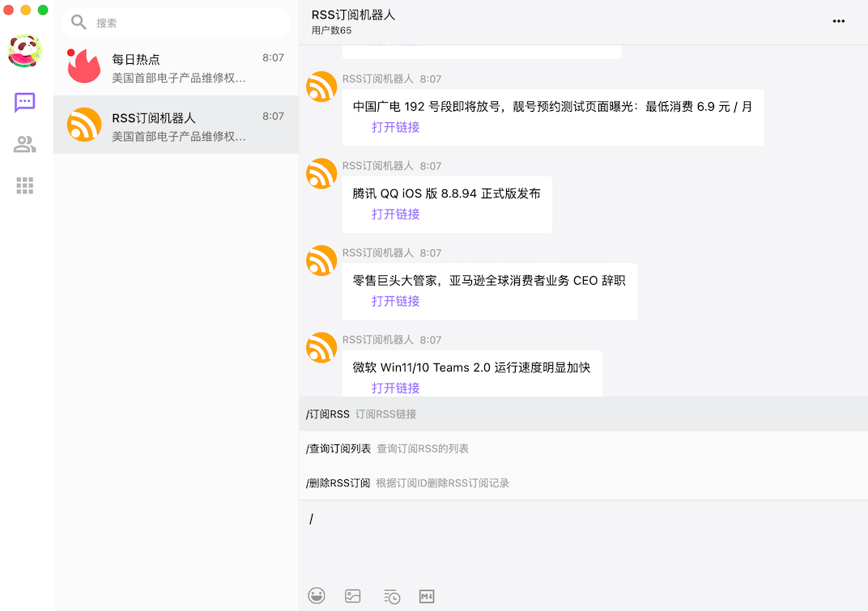This screenshot has width=868, height=611.
Task: Click the search magnifier icon
Action: 79,22
